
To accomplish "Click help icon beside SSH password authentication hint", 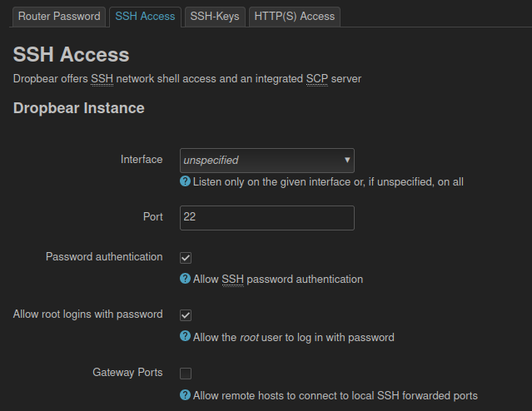I will coord(186,279).
